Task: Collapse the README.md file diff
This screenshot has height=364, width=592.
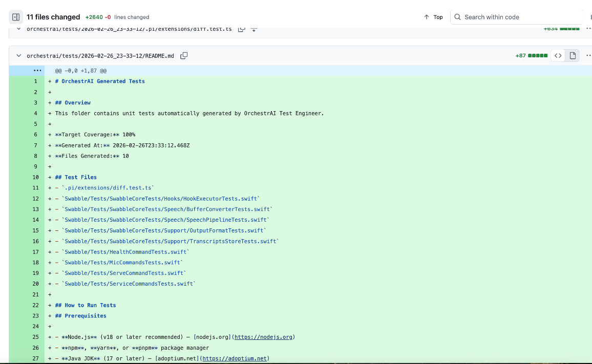Action: click(19, 55)
